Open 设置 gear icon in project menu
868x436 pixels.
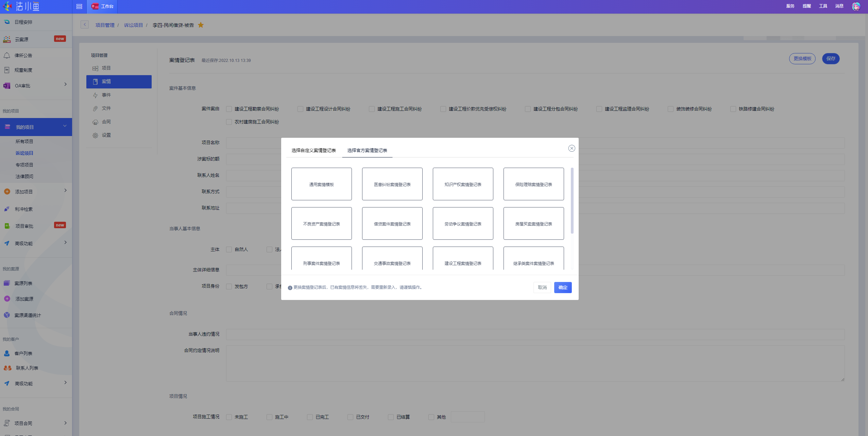pos(95,135)
